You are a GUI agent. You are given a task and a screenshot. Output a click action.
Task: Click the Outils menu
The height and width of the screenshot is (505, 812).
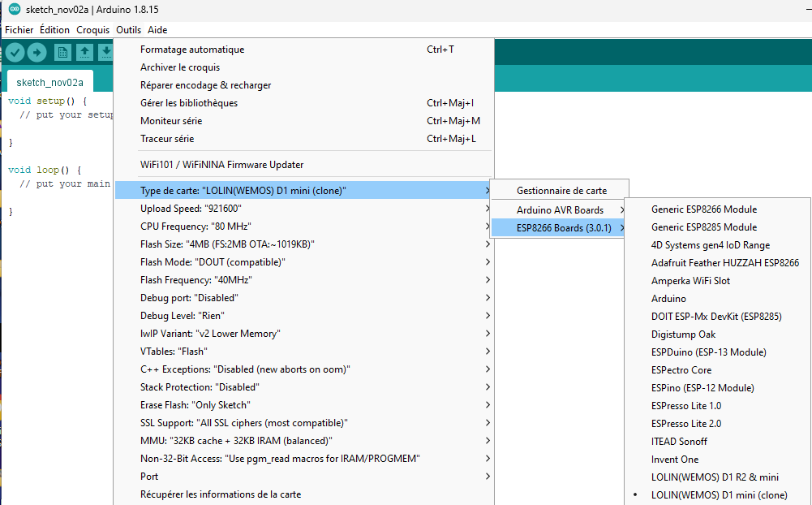[128, 30]
